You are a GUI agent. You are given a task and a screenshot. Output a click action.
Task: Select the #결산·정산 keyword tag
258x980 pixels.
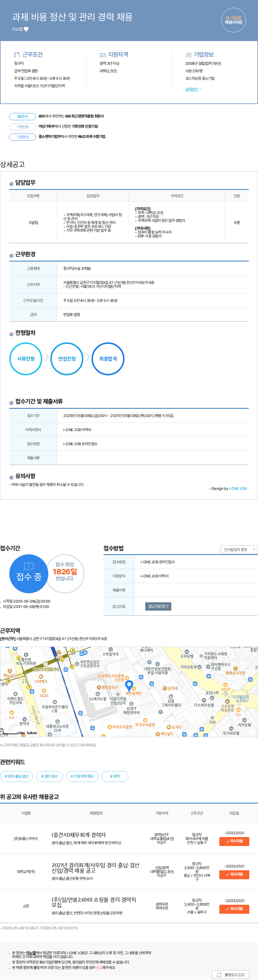coord(49,776)
